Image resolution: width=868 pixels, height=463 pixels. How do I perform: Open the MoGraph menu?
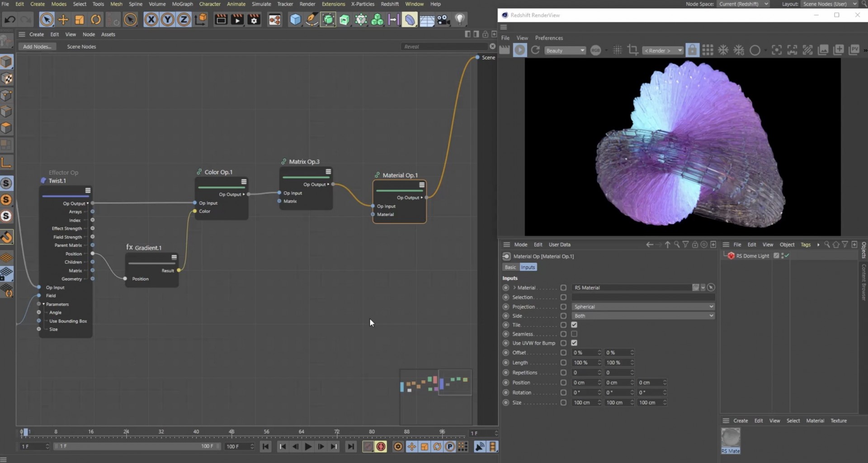[x=182, y=4]
